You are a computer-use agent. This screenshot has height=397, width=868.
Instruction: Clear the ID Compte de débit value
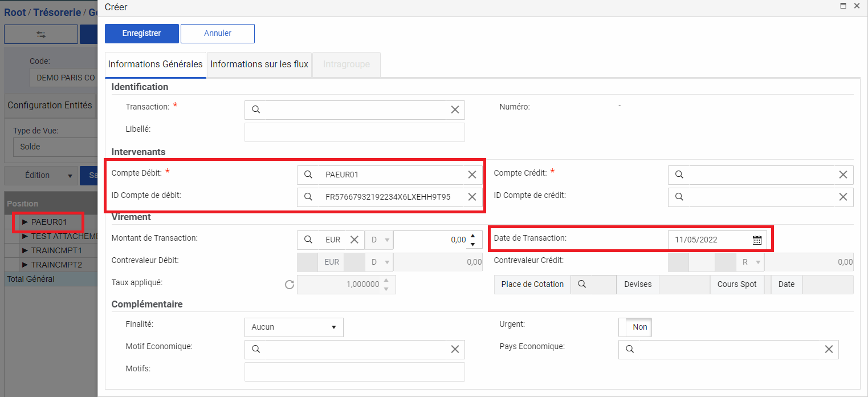click(472, 197)
